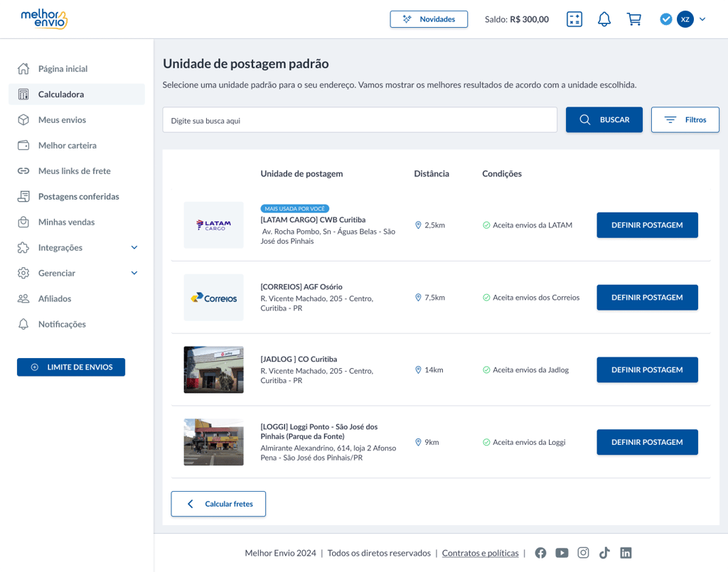
Task: Click 'Aceita envios dos Correios' condition
Action: pos(531,297)
